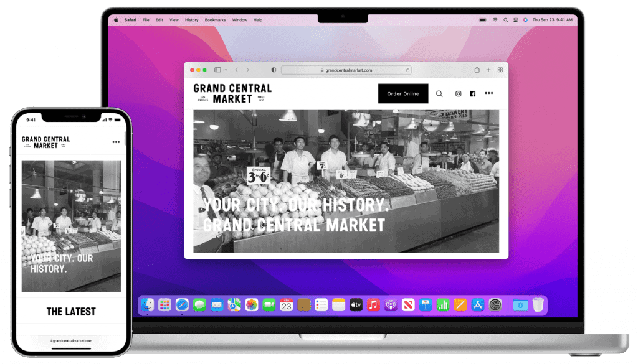Image resolution: width=638 pixels, height=364 pixels.
Task: Open Safari compass icon in Dock
Action: pyautogui.click(x=182, y=305)
